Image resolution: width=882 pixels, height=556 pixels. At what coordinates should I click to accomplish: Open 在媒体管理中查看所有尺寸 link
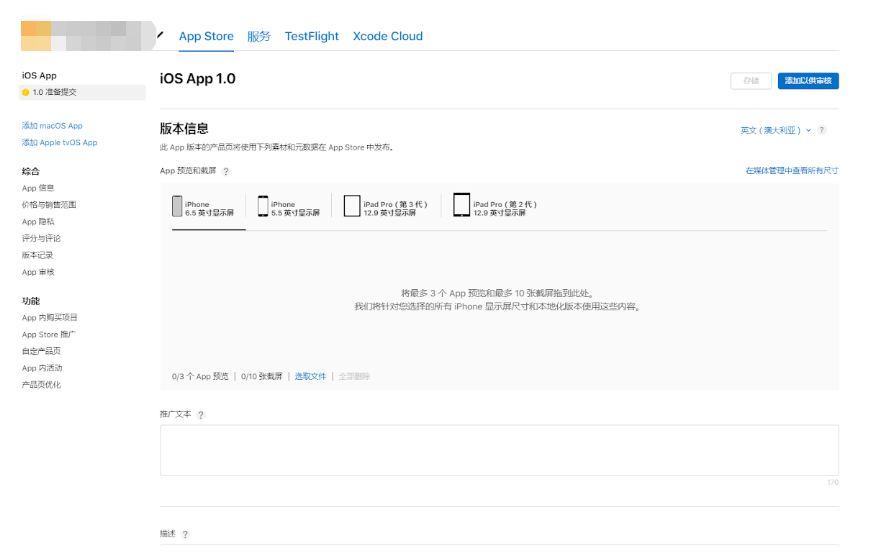click(x=792, y=171)
